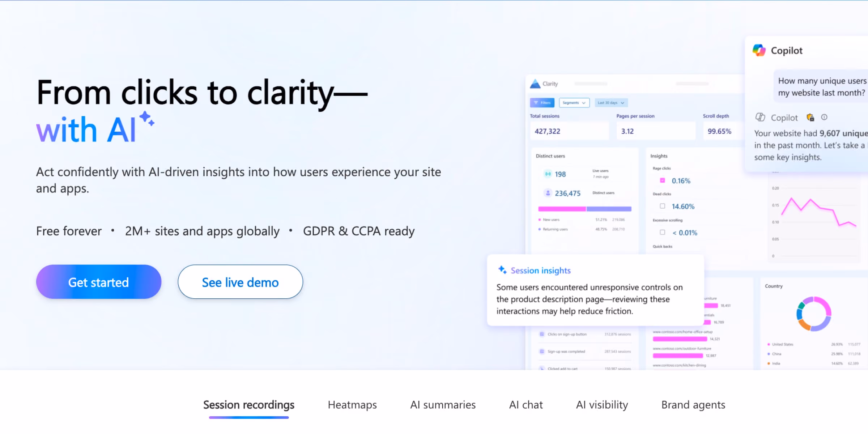
Task: Click the Total sessions value 427,322
Action: click(548, 131)
